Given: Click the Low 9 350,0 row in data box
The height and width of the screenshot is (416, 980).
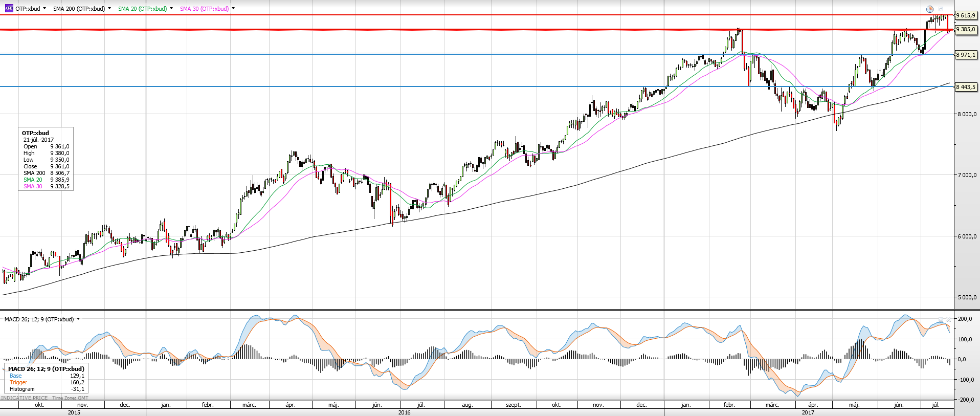Looking at the screenshot, I should point(46,160).
